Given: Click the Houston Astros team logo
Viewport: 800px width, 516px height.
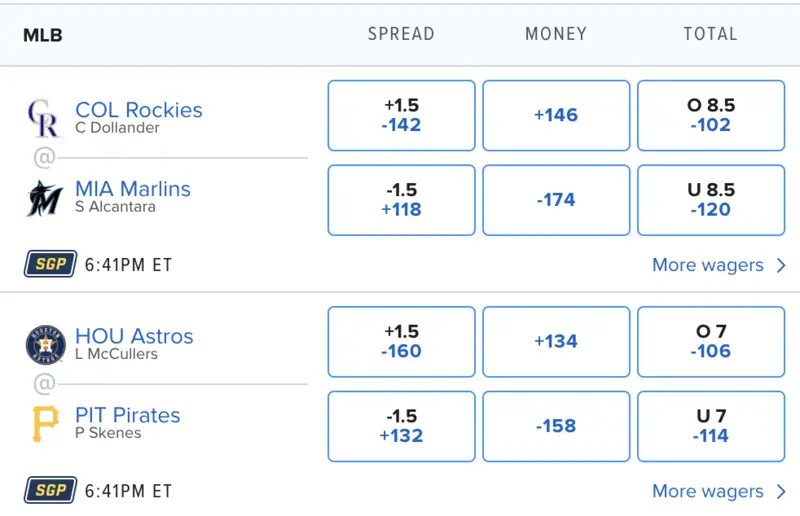Looking at the screenshot, I should [x=44, y=344].
